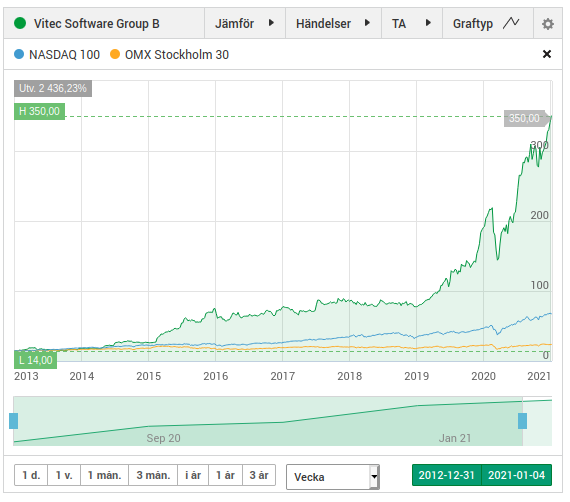Click the L 14,00 low marker label

click(35, 360)
